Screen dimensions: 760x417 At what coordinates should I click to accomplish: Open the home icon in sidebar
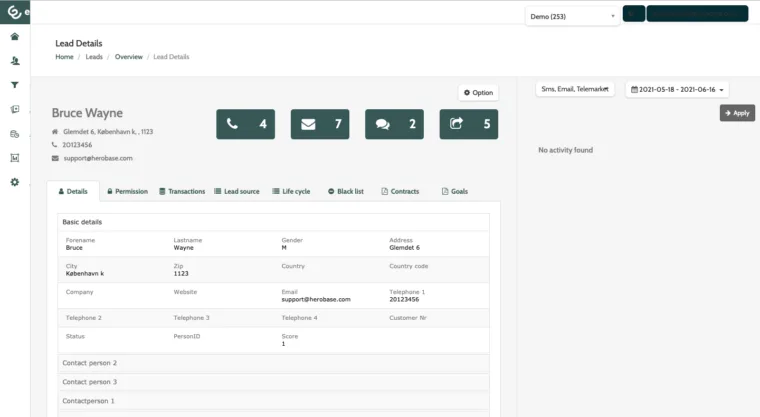pyautogui.click(x=15, y=37)
